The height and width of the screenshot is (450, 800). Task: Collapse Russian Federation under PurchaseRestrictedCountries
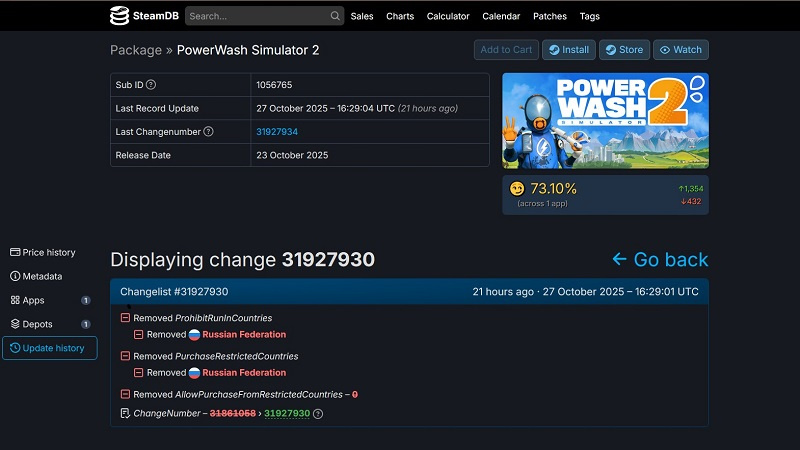(x=138, y=373)
